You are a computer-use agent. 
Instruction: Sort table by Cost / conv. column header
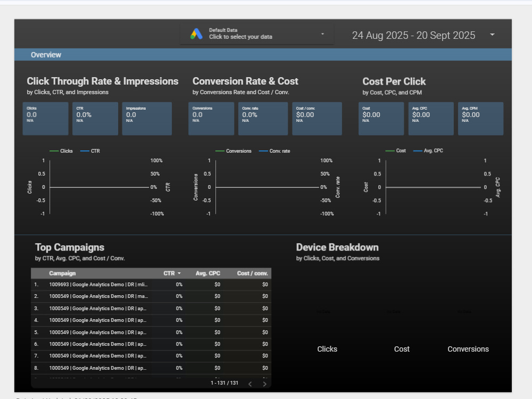tap(252, 273)
